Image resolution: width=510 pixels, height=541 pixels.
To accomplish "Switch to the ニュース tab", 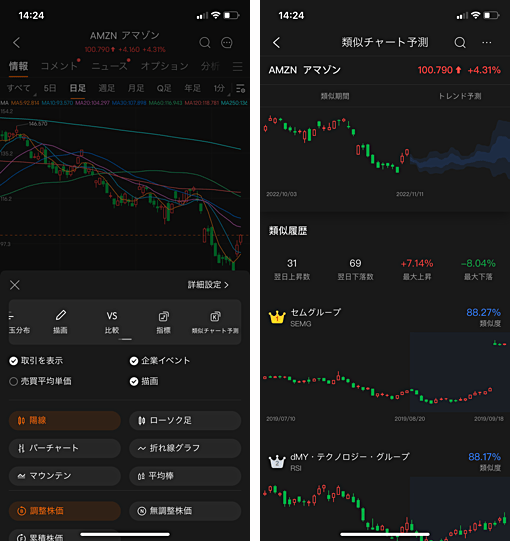I will click(x=110, y=66).
